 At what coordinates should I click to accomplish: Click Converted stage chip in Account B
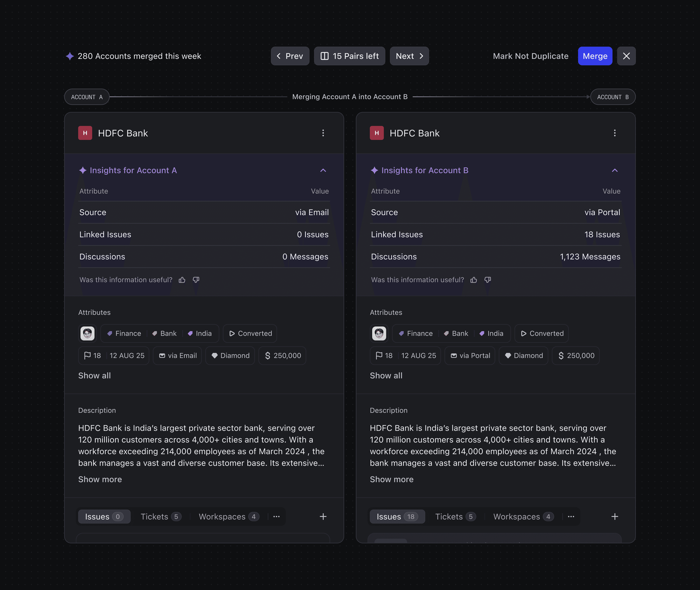point(542,333)
